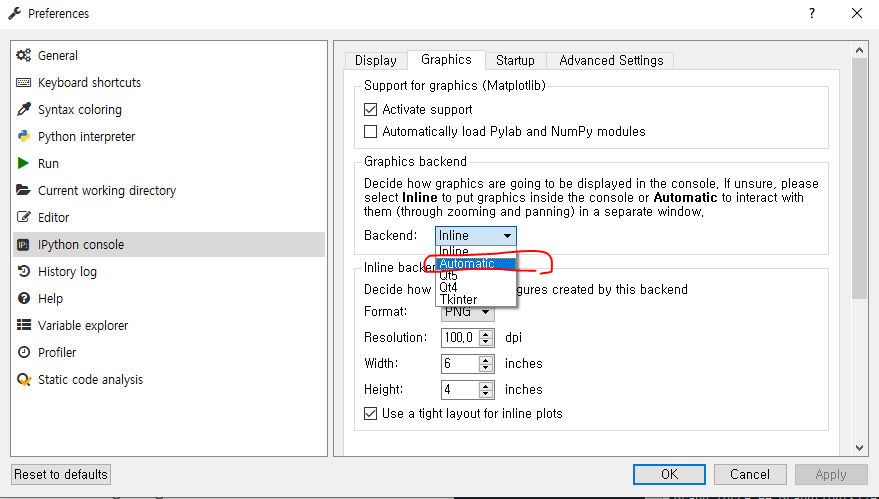Toggle tight layout for inline plots
879x499 pixels.
click(371, 414)
